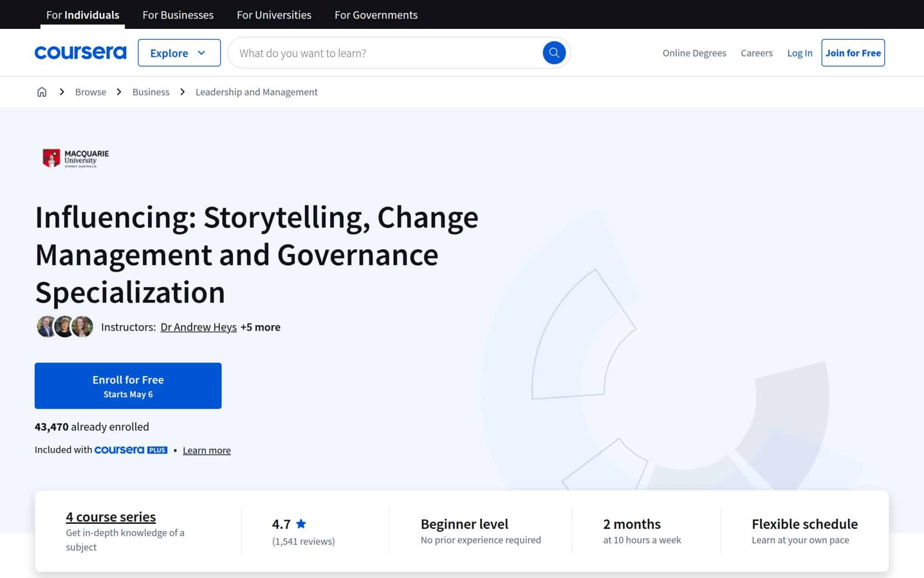Viewport: 924px width, 578px height.
Task: Switch to the For Businesses tab
Action: (x=178, y=15)
